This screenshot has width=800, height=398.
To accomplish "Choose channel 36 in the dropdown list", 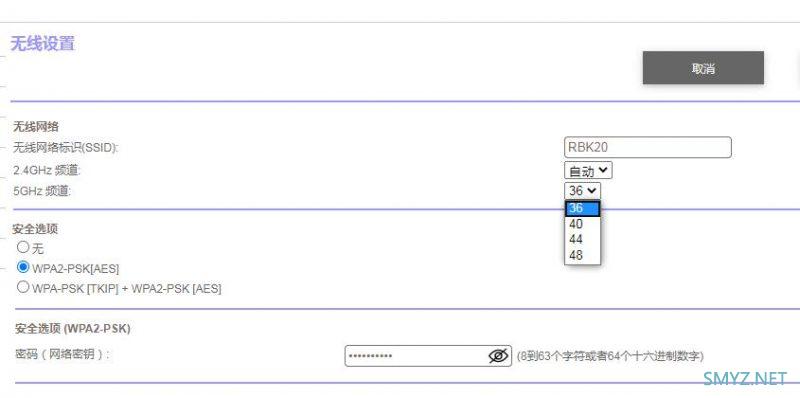I will point(582,208).
